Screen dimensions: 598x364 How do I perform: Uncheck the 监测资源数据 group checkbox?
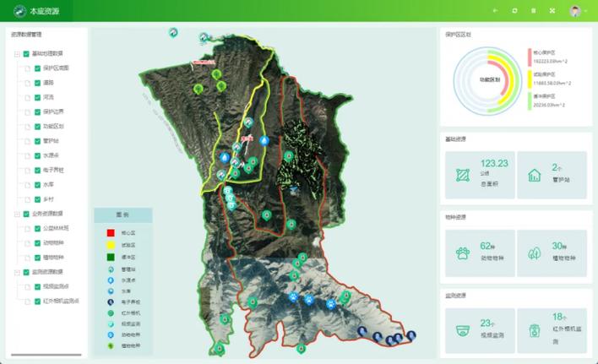[26, 272]
